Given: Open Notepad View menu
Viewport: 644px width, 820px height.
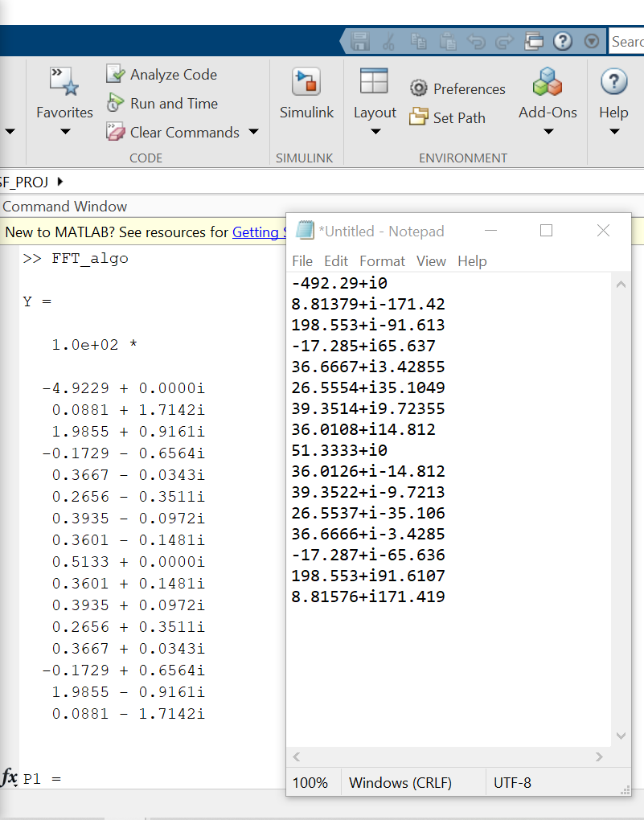Looking at the screenshot, I should (431, 260).
